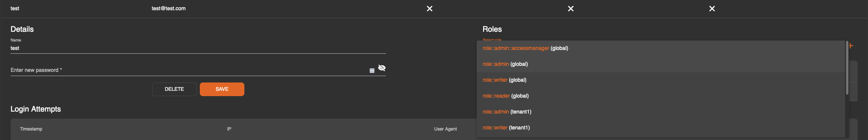The height and width of the screenshot is (140, 868).
Task: Focus the Name field containing test
Action: (x=198, y=48)
